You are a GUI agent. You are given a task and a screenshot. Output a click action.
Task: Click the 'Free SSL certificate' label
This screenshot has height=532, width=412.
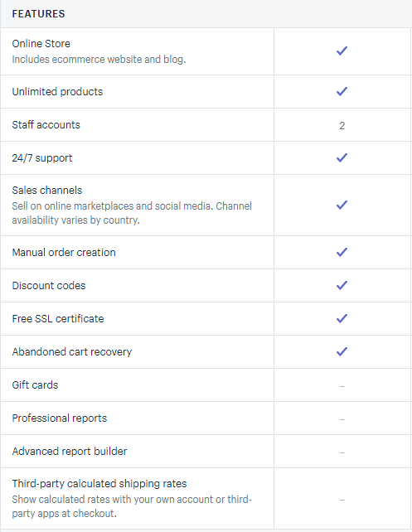[58, 318]
